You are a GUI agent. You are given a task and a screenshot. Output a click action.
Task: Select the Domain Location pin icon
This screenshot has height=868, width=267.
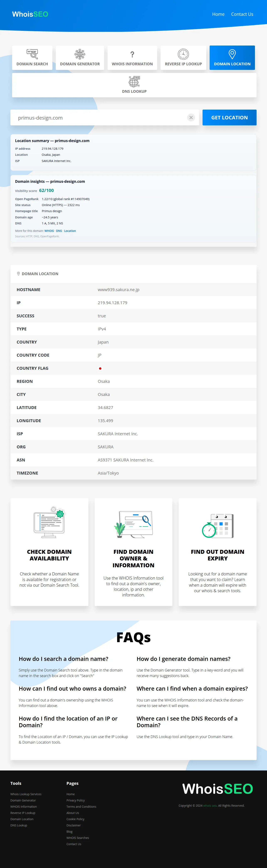pyautogui.click(x=232, y=54)
